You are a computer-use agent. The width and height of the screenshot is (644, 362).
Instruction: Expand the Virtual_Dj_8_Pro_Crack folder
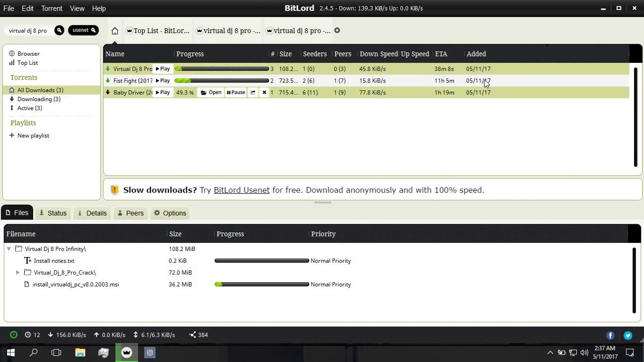pyautogui.click(x=18, y=273)
